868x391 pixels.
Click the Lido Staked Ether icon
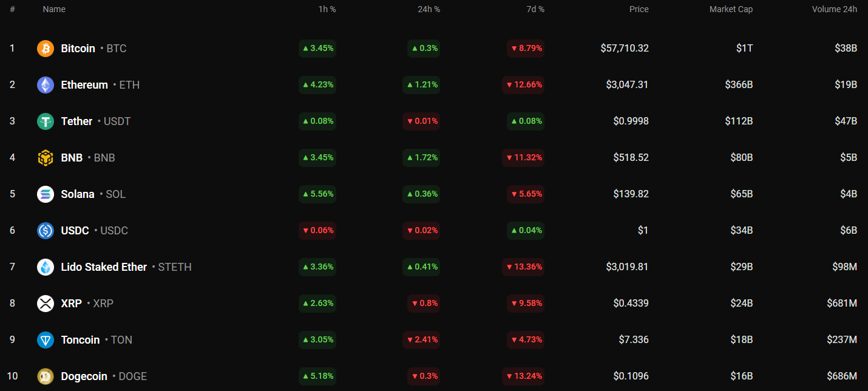[46, 267]
